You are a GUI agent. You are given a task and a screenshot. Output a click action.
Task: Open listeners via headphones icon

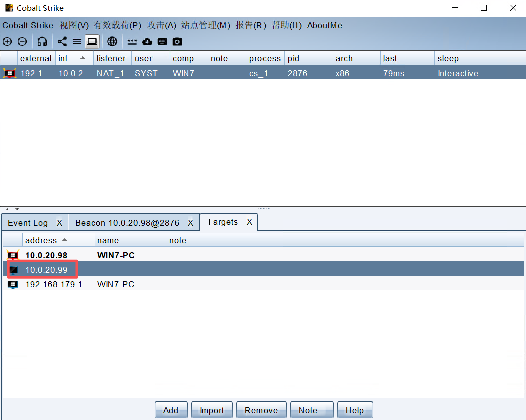(x=42, y=41)
